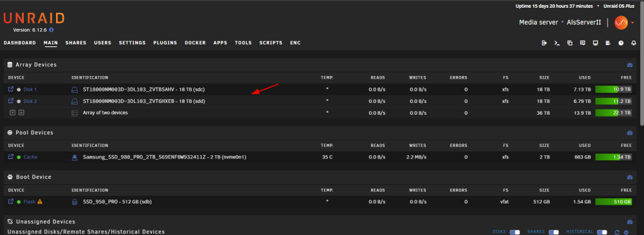Switch to the APPS tab
644x235 pixels.
pos(220,42)
